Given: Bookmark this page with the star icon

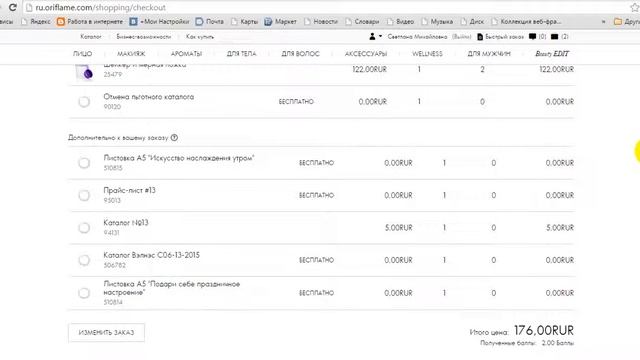Looking at the screenshot, I should point(635,7).
